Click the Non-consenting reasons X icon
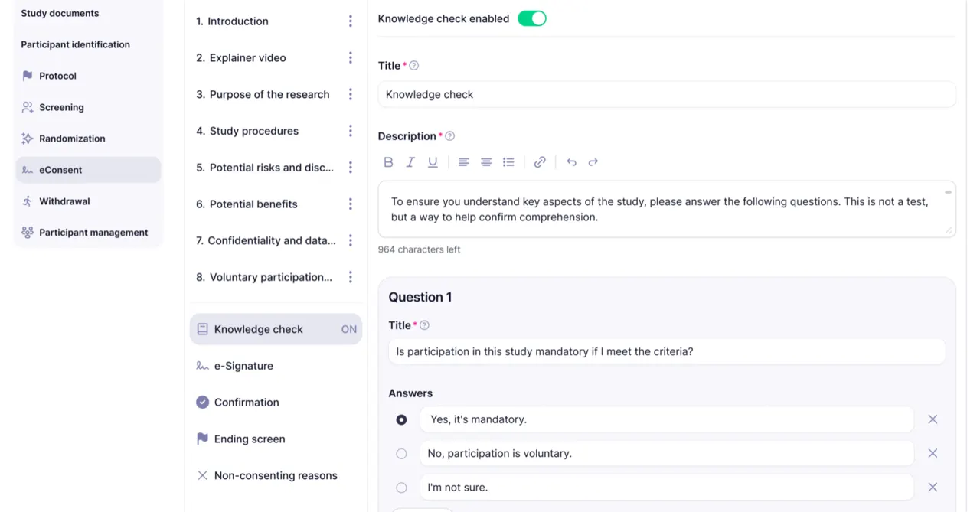Image resolution: width=980 pixels, height=512 pixels. 202,475
